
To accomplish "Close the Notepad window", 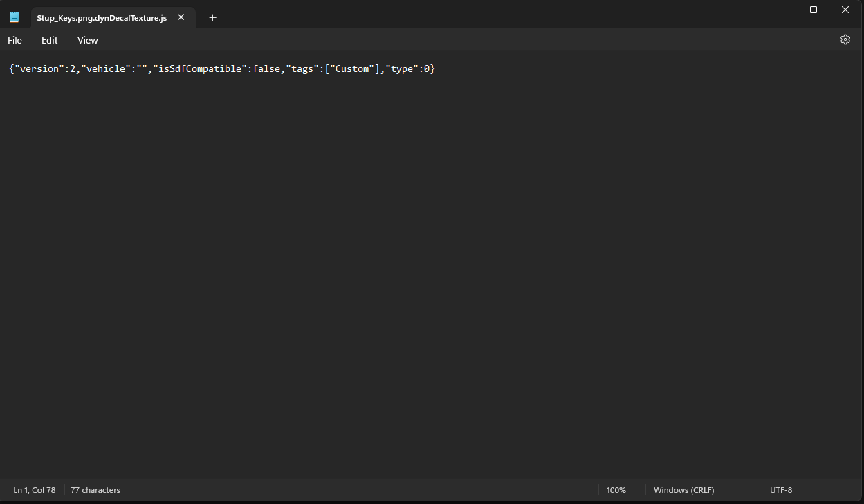I will tap(845, 10).
